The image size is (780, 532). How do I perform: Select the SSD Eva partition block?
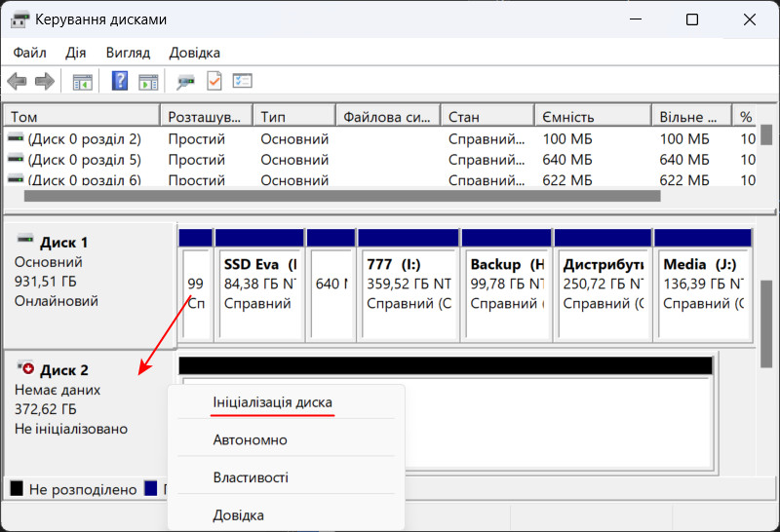point(259,285)
